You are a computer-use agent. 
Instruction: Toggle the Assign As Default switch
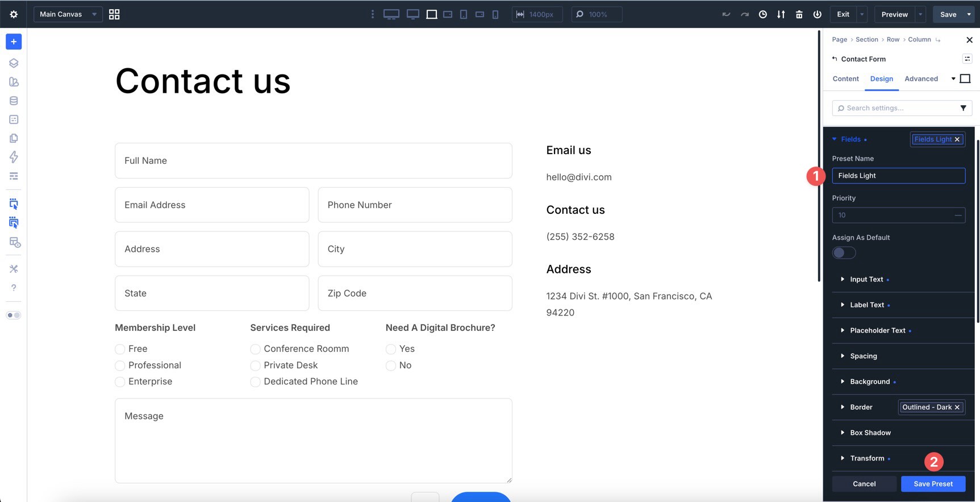844,253
